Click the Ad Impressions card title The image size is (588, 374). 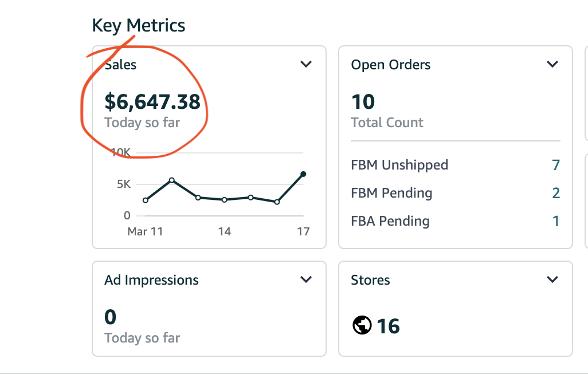tap(151, 280)
